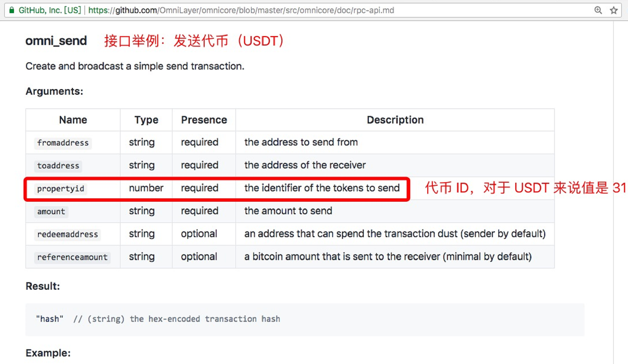Click the omni_send heading link

(x=56, y=40)
